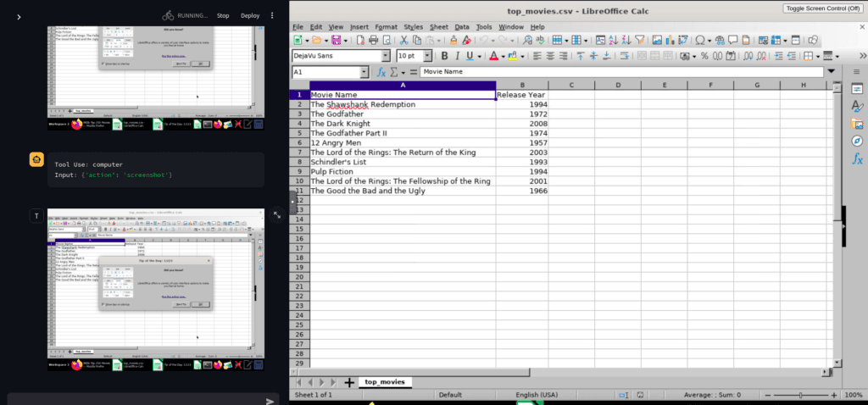Expand hidden formatting toolbar items chevron

pyautogui.click(x=862, y=56)
